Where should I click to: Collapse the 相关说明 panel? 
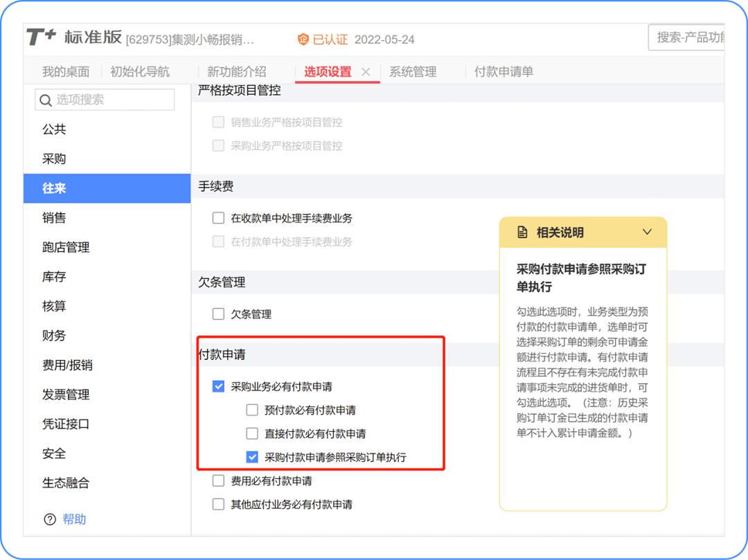[x=647, y=232]
